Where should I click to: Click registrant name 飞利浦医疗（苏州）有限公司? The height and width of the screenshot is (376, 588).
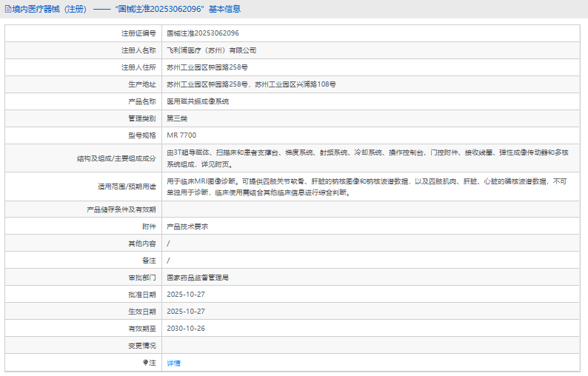[x=212, y=50]
